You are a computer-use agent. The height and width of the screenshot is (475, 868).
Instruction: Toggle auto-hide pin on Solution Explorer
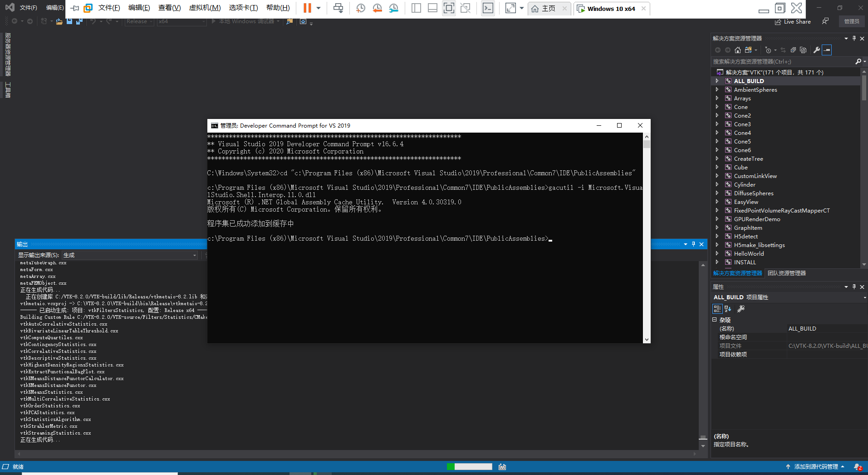(x=853, y=38)
